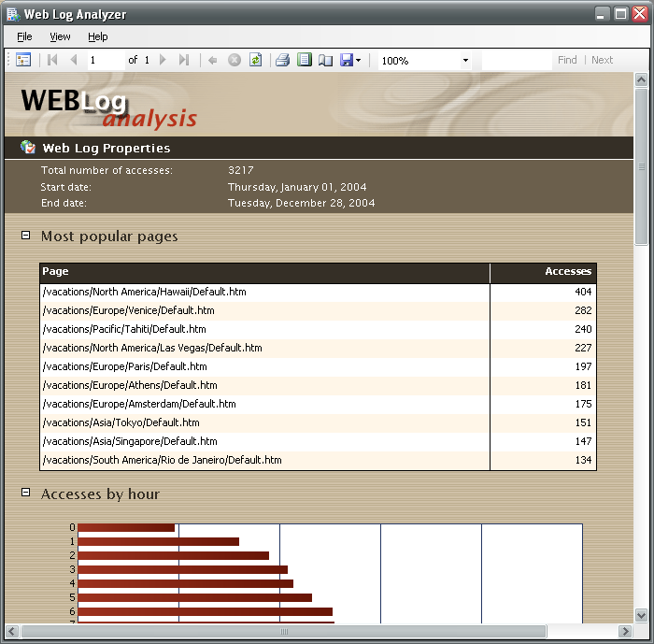Collapse the Accesses by hour section
654x644 pixels.
(x=26, y=493)
